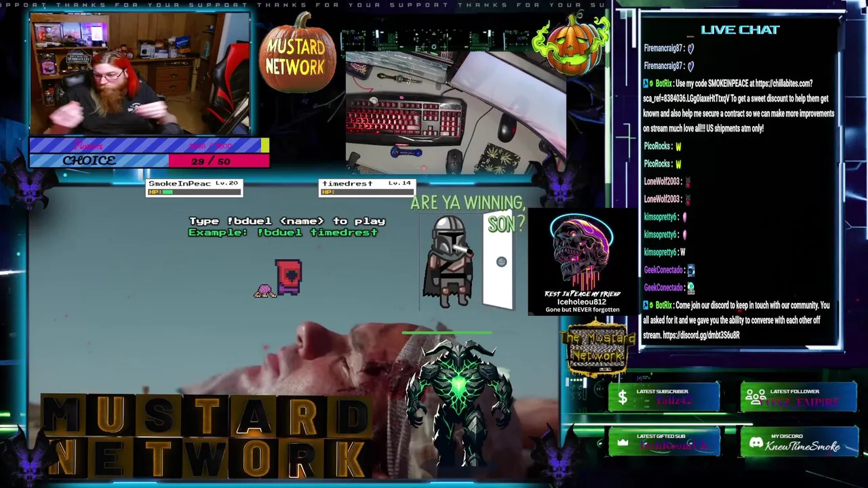Click the Mandalorian helmet character

(448, 262)
